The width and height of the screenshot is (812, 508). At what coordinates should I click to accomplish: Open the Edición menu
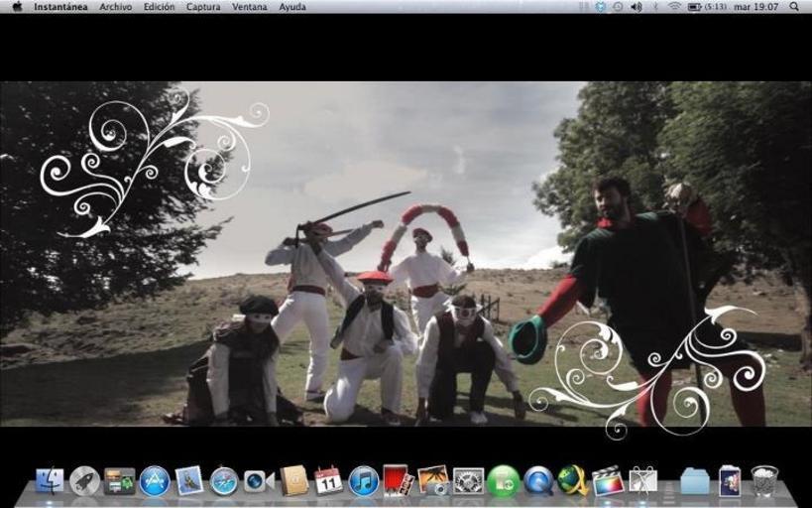(x=159, y=7)
